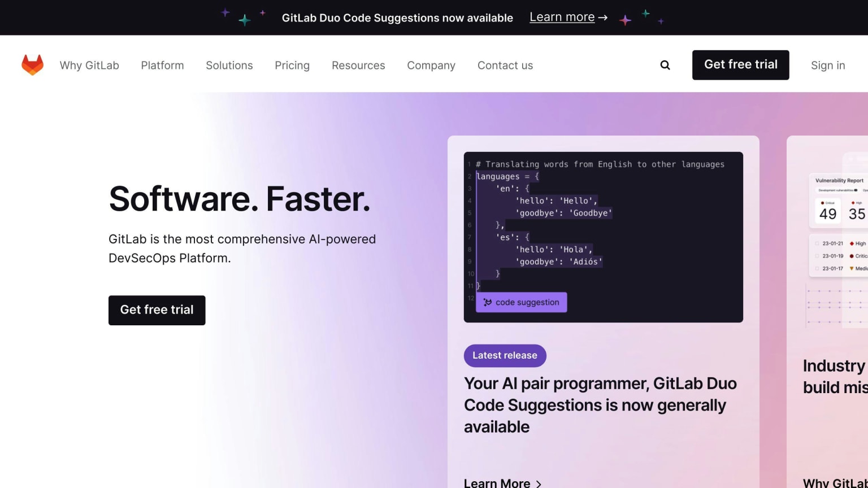This screenshot has height=488, width=868.
Task: Open the Platform menu
Action: (162, 65)
